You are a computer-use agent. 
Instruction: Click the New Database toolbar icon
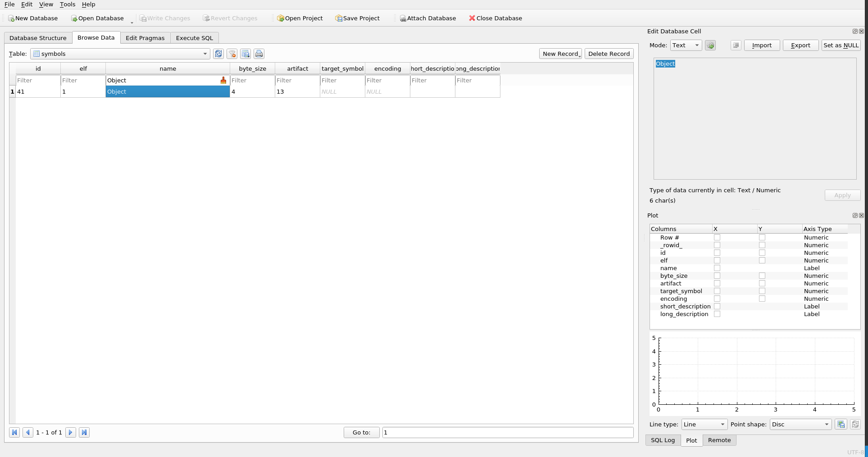click(11, 18)
